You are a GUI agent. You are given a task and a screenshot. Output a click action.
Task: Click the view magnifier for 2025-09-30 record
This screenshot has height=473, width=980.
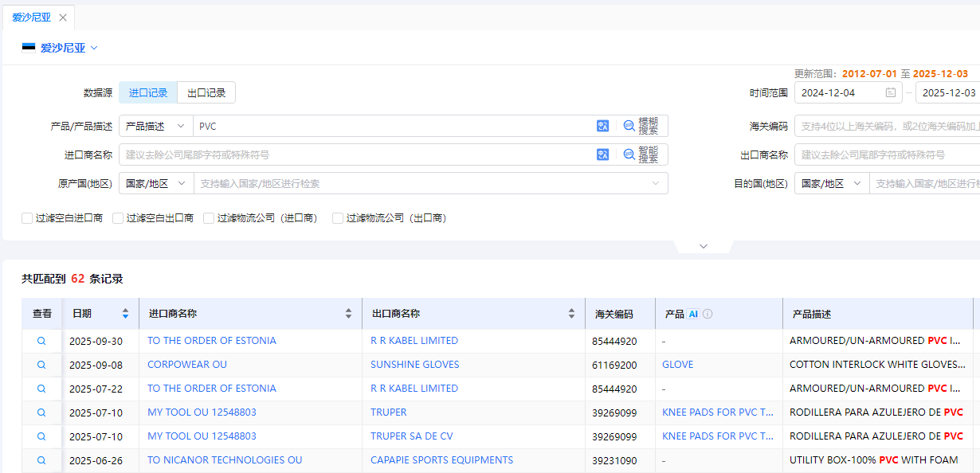(41, 341)
